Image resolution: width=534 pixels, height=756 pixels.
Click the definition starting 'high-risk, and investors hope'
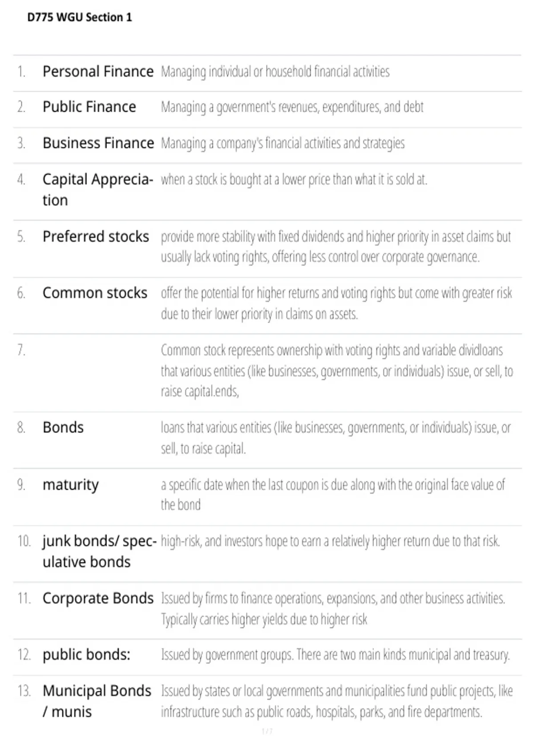(330, 541)
